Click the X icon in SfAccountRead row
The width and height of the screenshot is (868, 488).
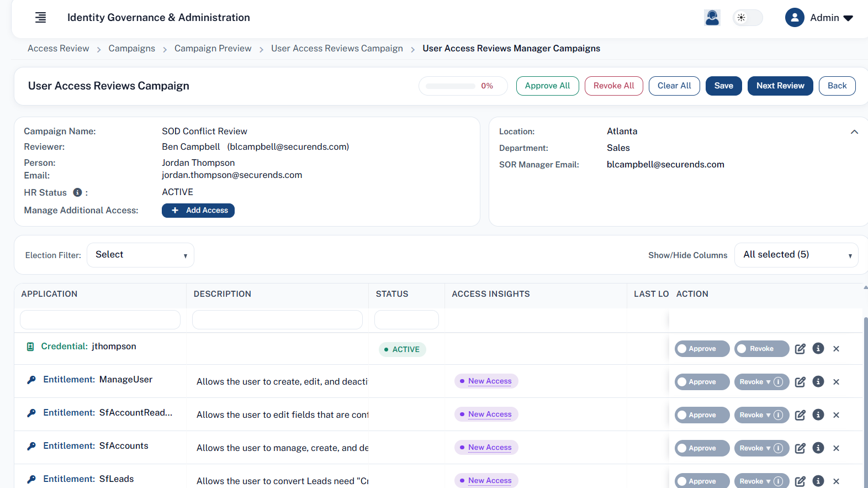coord(836,415)
